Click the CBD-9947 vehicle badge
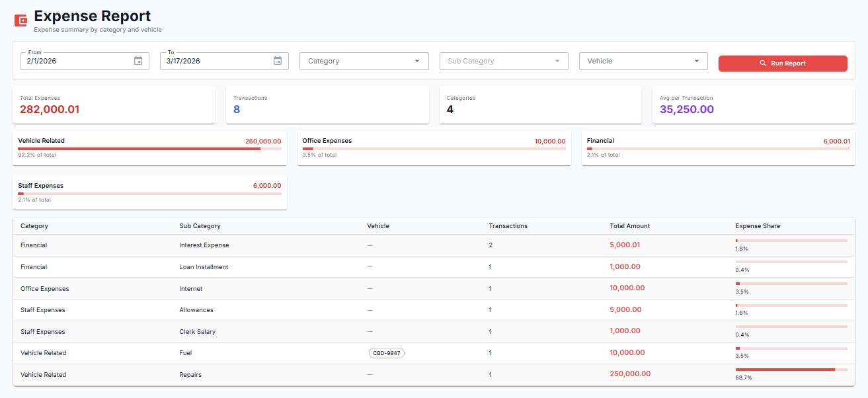Screen dimensions: 868x398 click(x=386, y=353)
